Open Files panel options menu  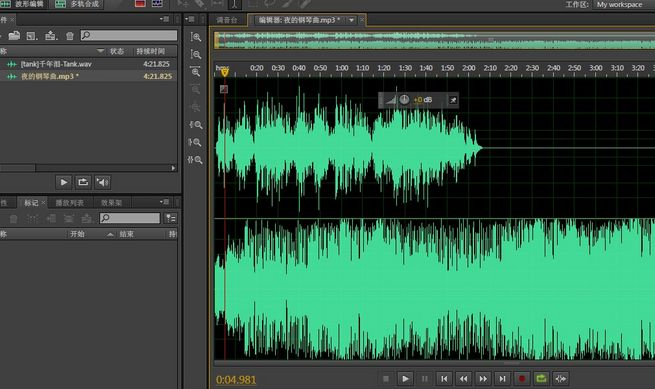click(164, 19)
